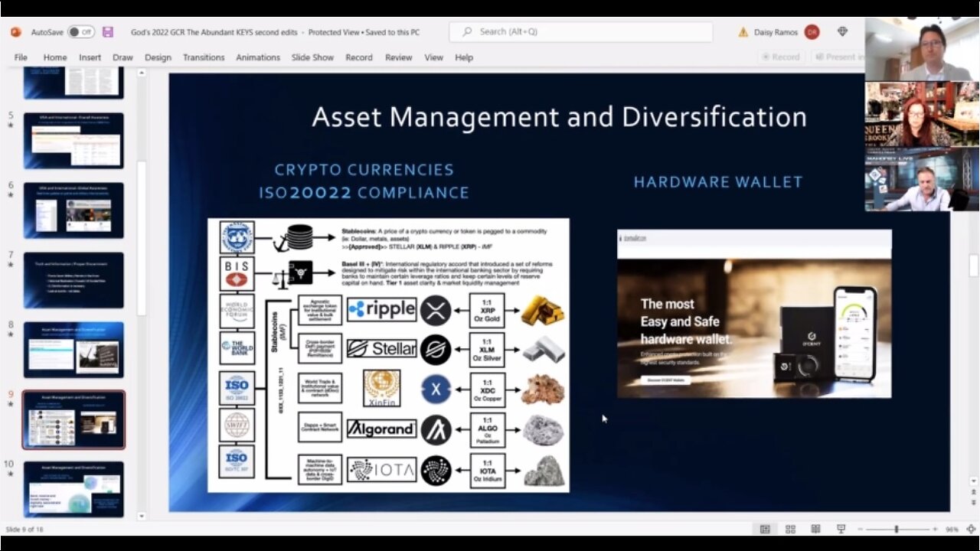This screenshot has height=551, width=980.
Task: Click the XDC round coin icon
Action: coord(436,390)
